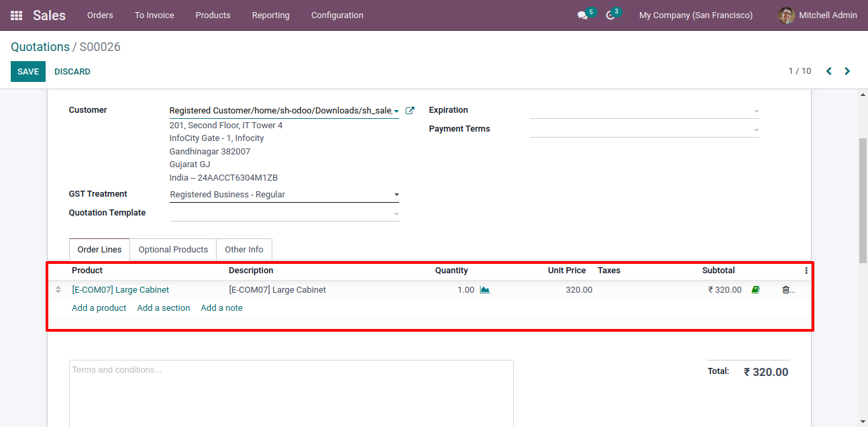
Task: Click the customer external link icon
Action: 410,111
